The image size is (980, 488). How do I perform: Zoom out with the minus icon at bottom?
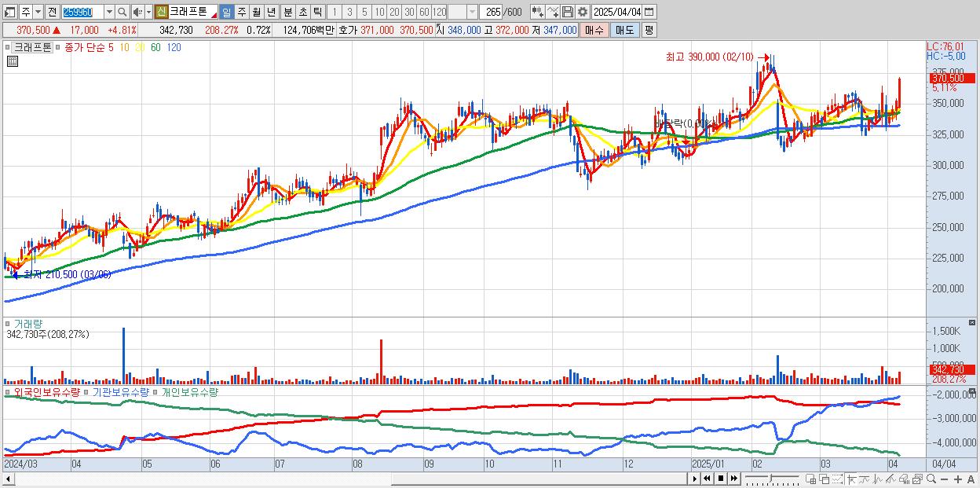[945, 479]
